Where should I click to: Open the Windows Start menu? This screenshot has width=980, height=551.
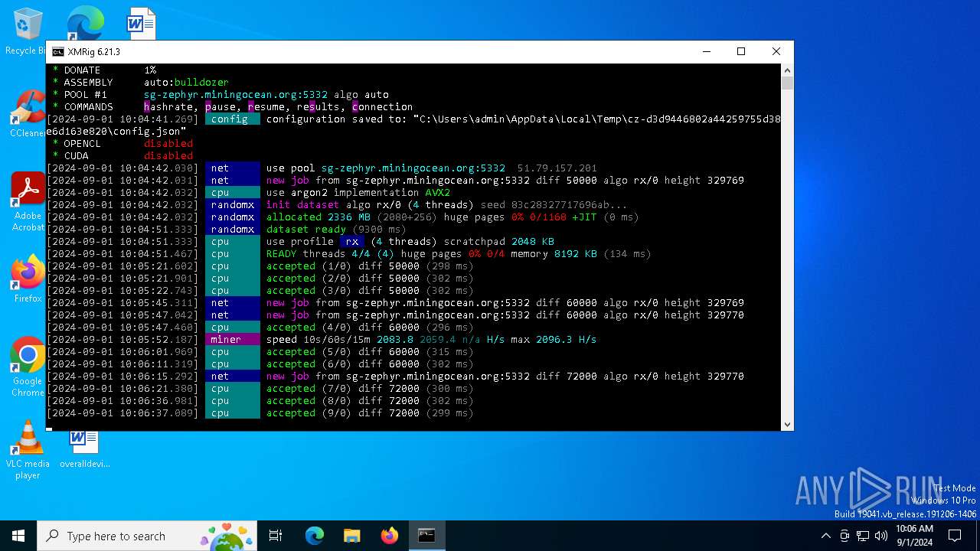pos(18,536)
